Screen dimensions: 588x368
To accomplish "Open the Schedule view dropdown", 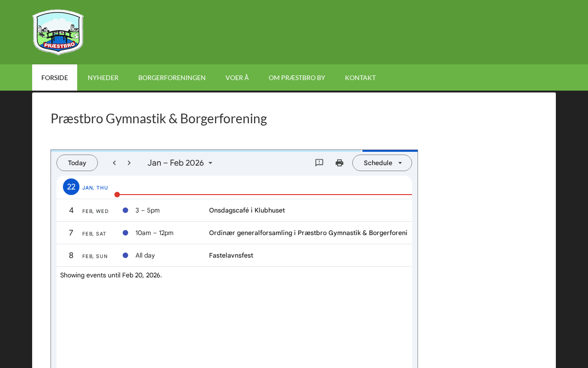I will (382, 163).
